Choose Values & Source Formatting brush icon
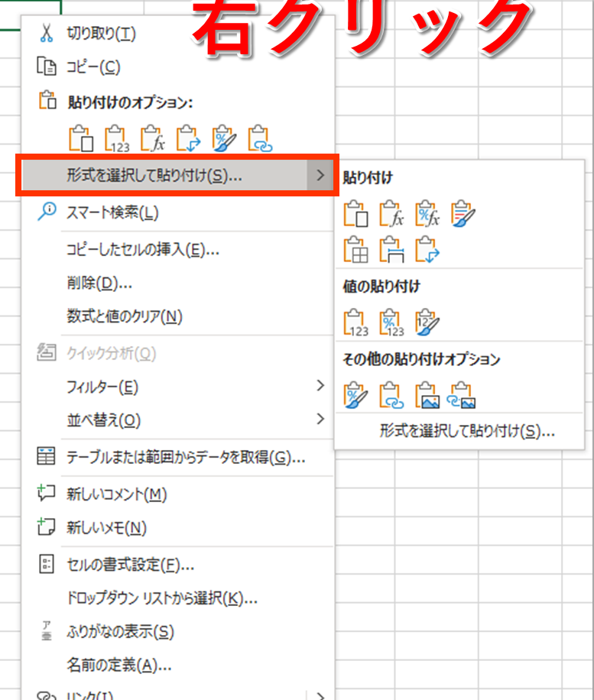 [x=427, y=322]
